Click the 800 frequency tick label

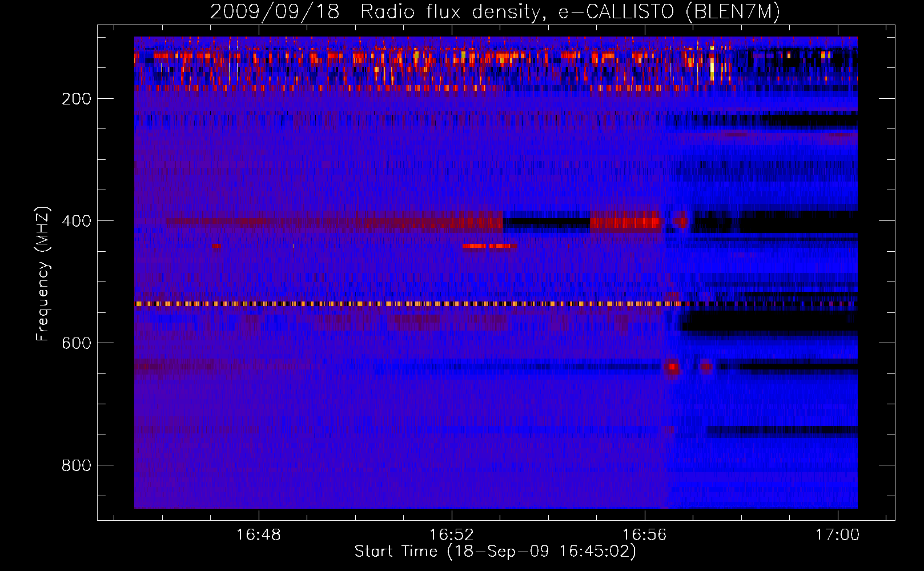[x=77, y=465]
